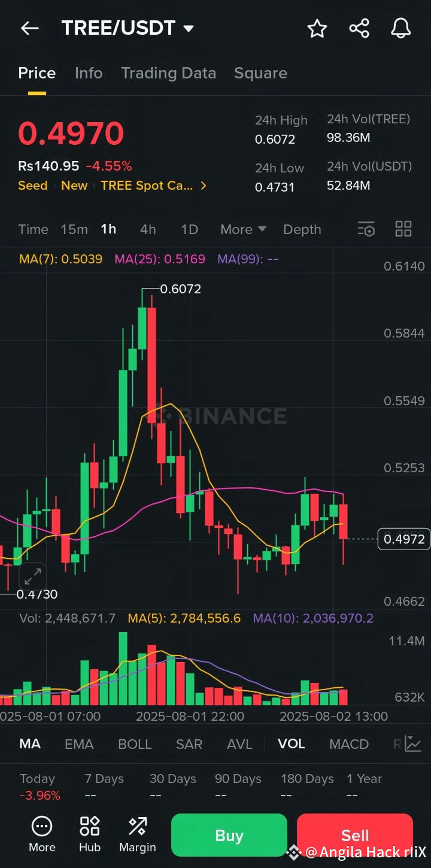This screenshot has height=868, width=431.
Task: Select the 1h interval
Action: point(108,229)
